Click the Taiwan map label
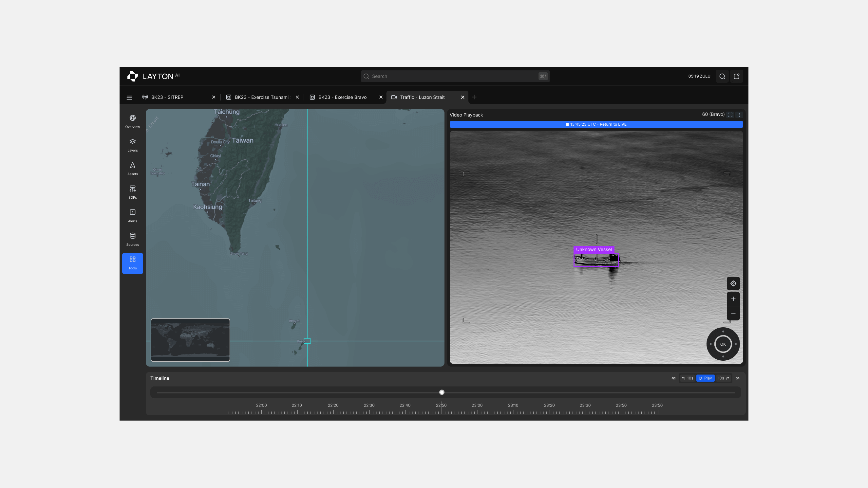868x488 pixels. [243, 140]
